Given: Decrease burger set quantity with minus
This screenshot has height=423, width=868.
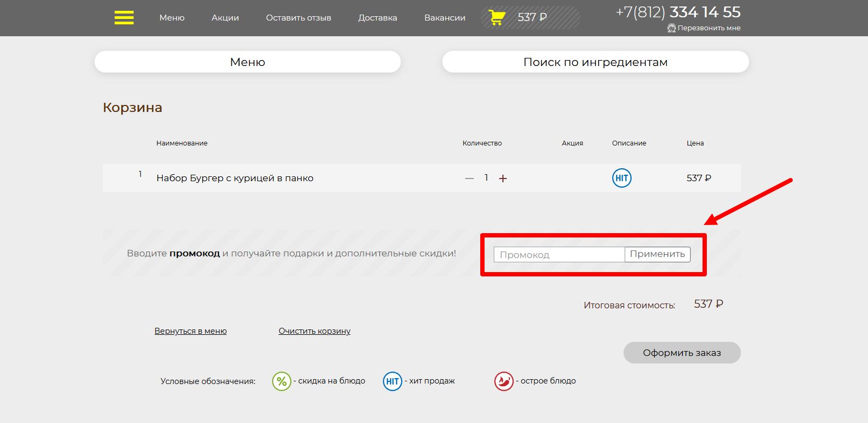Looking at the screenshot, I should point(469,179).
